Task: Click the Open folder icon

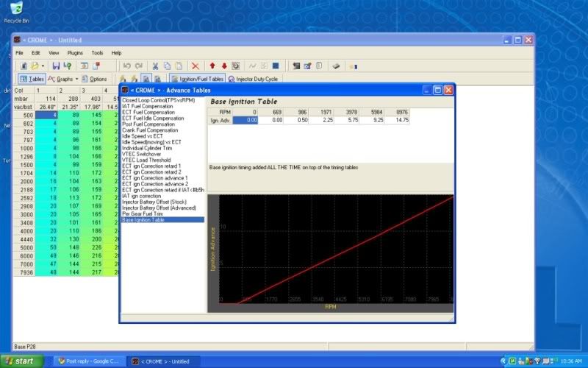Action: point(35,66)
